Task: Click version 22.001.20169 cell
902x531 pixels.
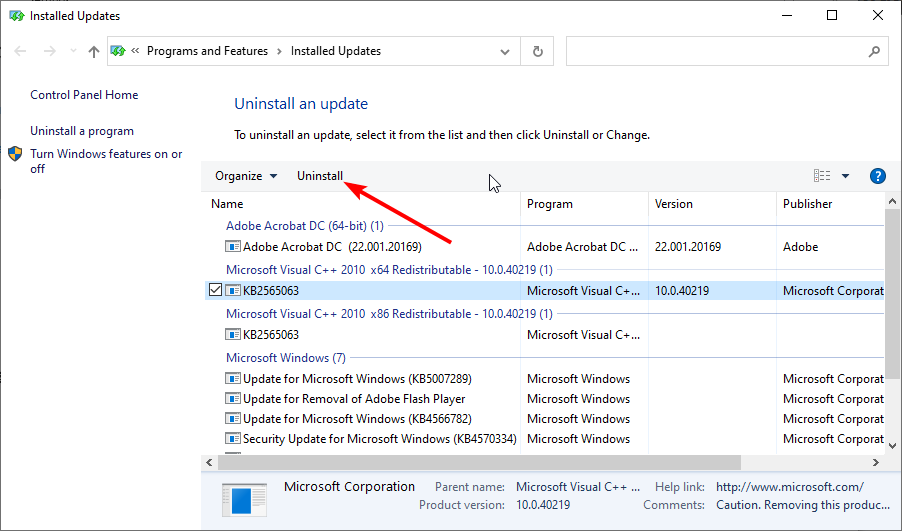Action: pos(687,247)
